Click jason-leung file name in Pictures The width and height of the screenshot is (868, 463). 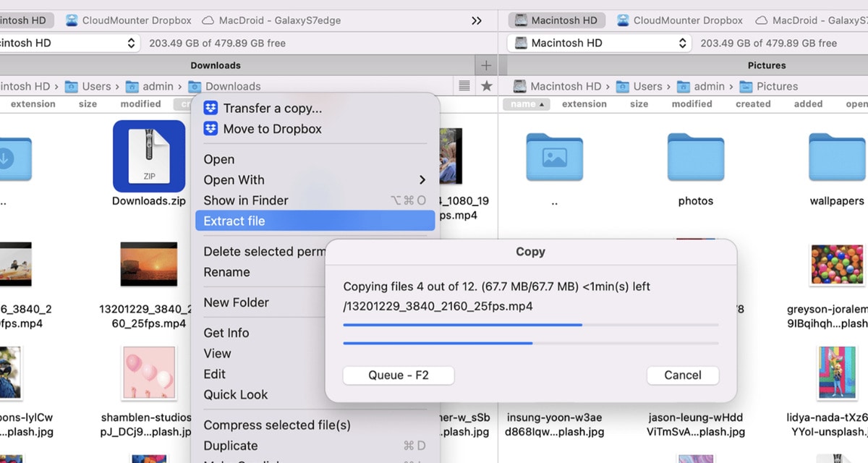point(696,425)
